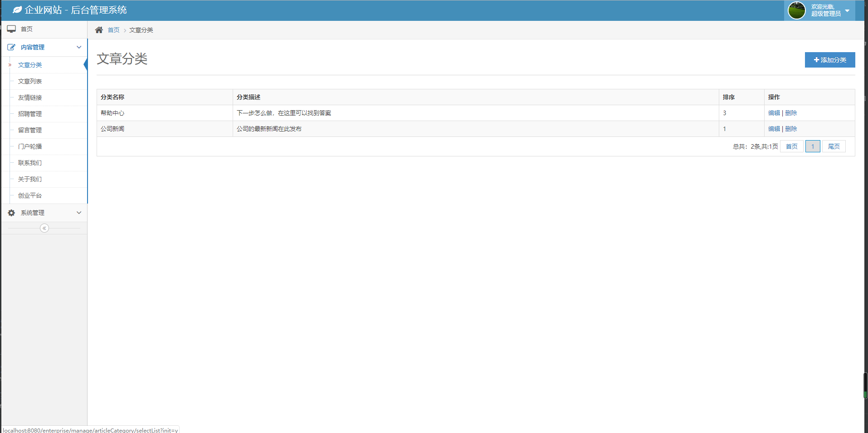This screenshot has height=433, width=868.
Task: Expand the 系统管理 menu chevron
Action: click(79, 213)
